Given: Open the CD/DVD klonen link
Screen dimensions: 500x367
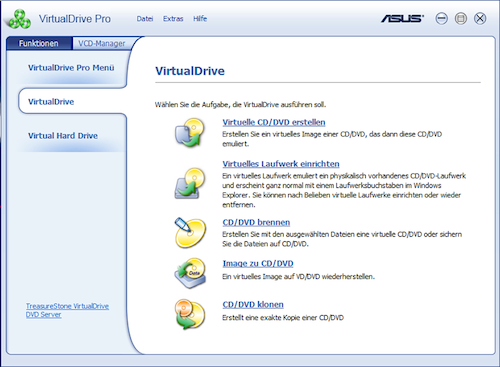Looking at the screenshot, I should pyautogui.click(x=253, y=305).
